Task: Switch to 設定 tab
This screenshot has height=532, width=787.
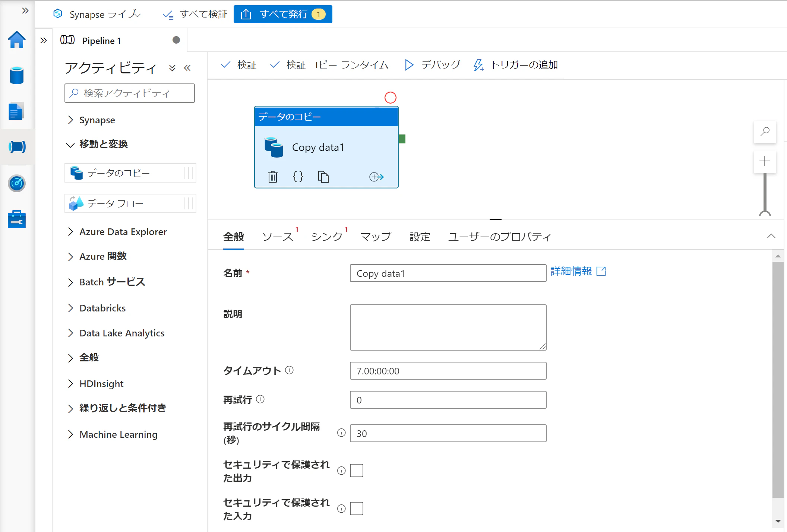Action: (x=420, y=237)
